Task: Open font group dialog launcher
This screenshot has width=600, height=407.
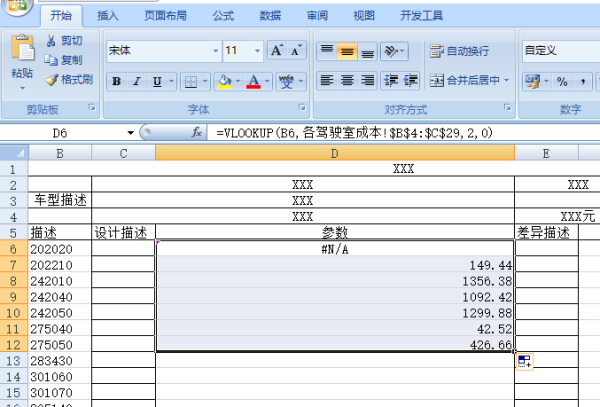Action: (x=302, y=107)
